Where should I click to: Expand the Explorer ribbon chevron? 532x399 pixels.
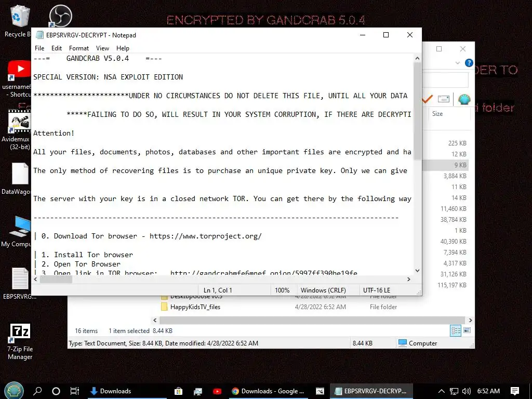(458, 63)
